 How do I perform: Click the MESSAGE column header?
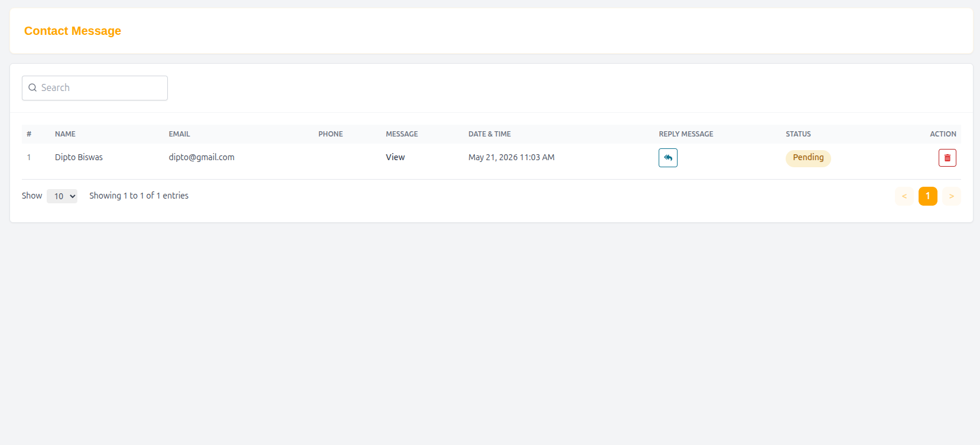(x=402, y=134)
